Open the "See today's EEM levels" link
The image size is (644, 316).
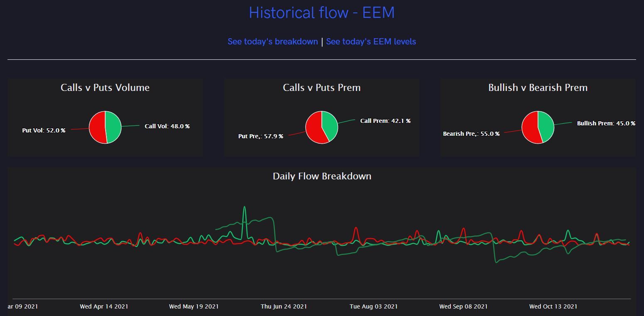(371, 42)
